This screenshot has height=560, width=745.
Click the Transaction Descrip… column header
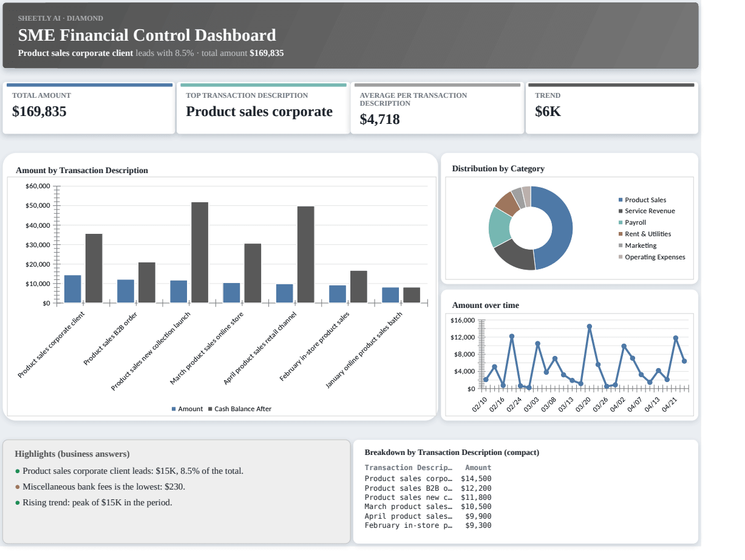click(409, 468)
